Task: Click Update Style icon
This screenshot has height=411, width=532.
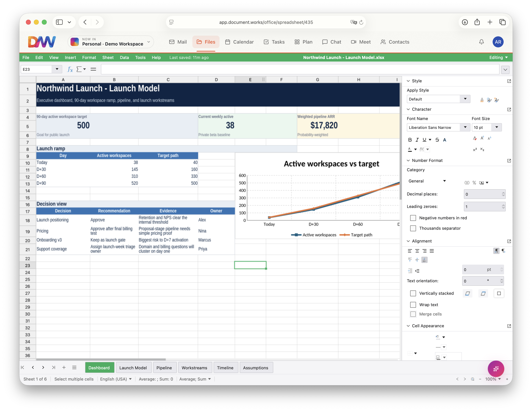Action: 489,100
